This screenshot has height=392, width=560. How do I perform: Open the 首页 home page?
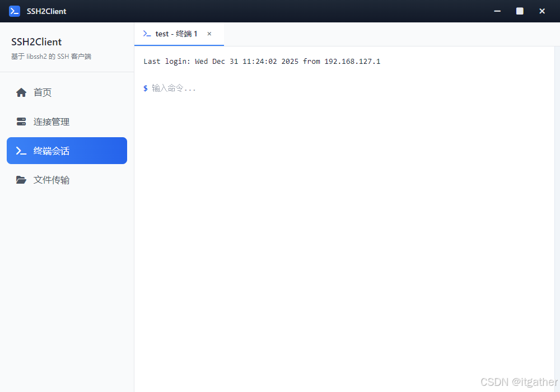tap(67, 92)
